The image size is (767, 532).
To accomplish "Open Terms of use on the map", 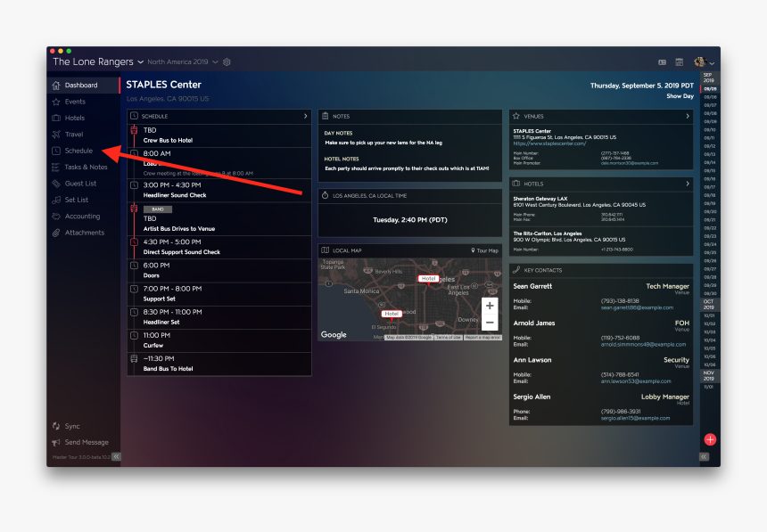I will point(448,338).
